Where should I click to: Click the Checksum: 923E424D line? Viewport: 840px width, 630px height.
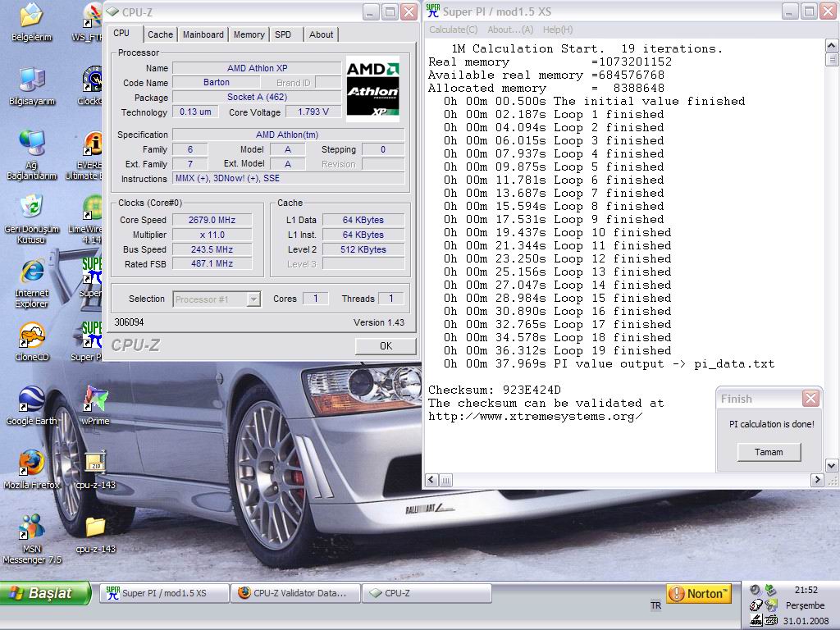pyautogui.click(x=495, y=390)
